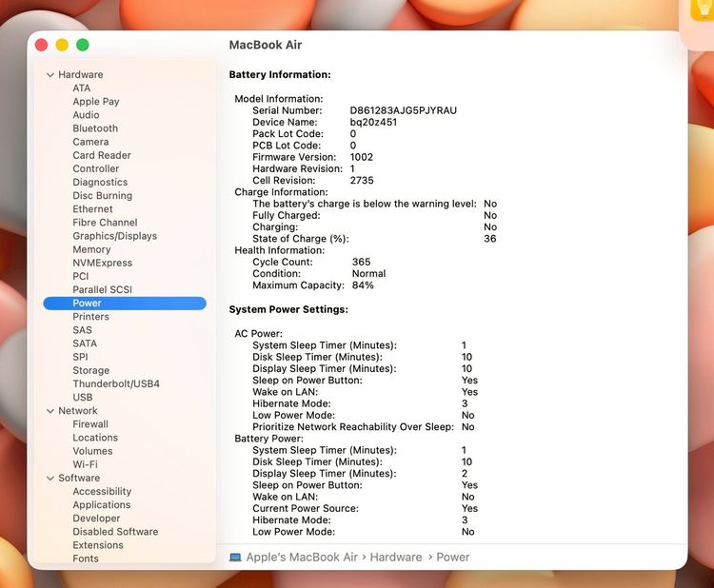Open NVMExpress details
The image size is (714, 588).
pos(103,263)
